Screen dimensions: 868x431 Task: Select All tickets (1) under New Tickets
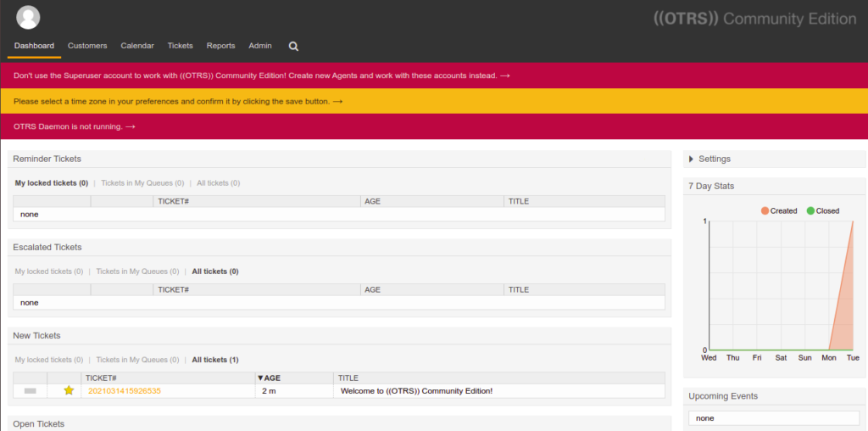(x=215, y=360)
